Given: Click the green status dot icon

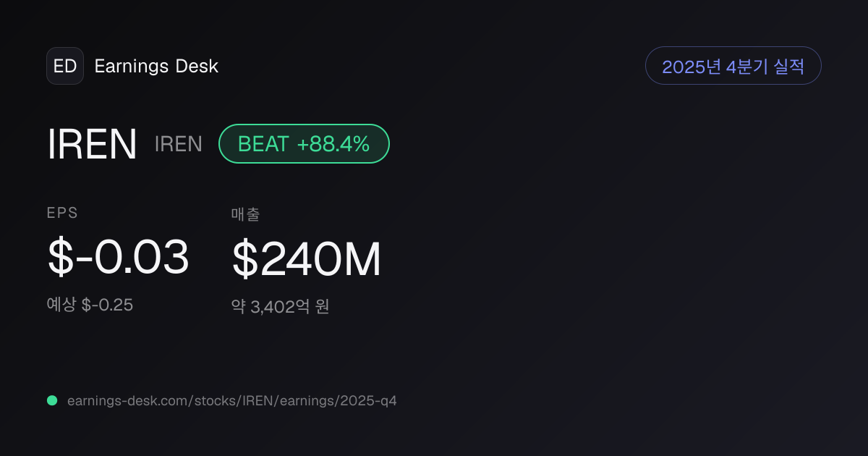Looking at the screenshot, I should tap(52, 400).
